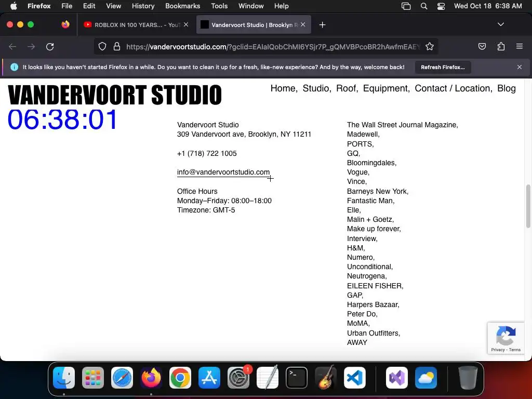Open Firefox hamburger application menu
This screenshot has width=532, height=399.
(x=520, y=46)
